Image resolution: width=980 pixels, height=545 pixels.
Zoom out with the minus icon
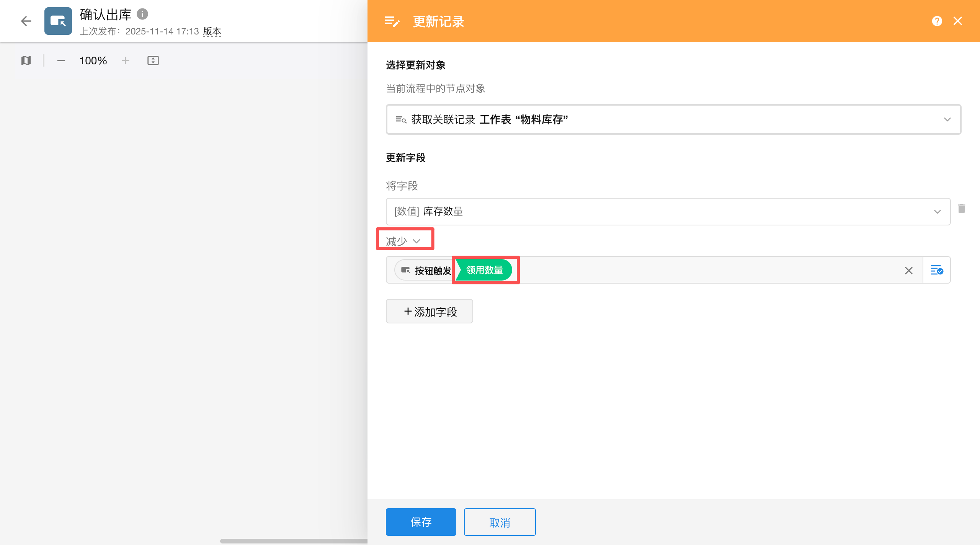(x=61, y=60)
